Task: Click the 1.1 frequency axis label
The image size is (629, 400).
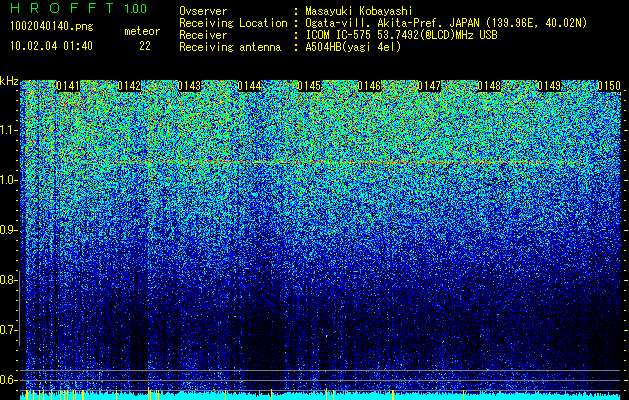Action: click(9, 130)
